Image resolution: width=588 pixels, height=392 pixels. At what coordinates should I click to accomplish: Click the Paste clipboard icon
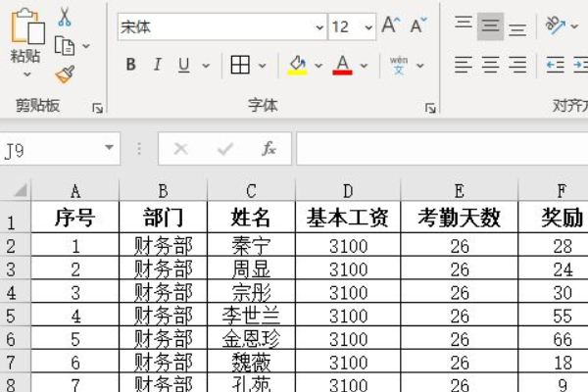click(27, 25)
